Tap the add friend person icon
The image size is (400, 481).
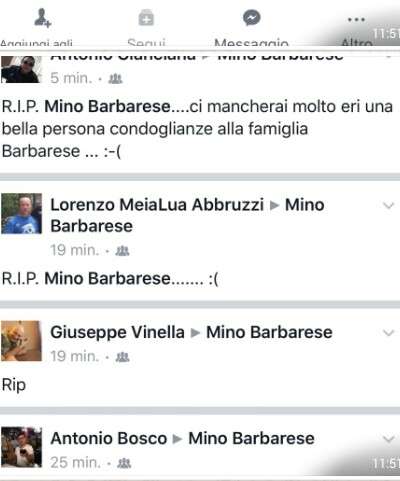42,18
